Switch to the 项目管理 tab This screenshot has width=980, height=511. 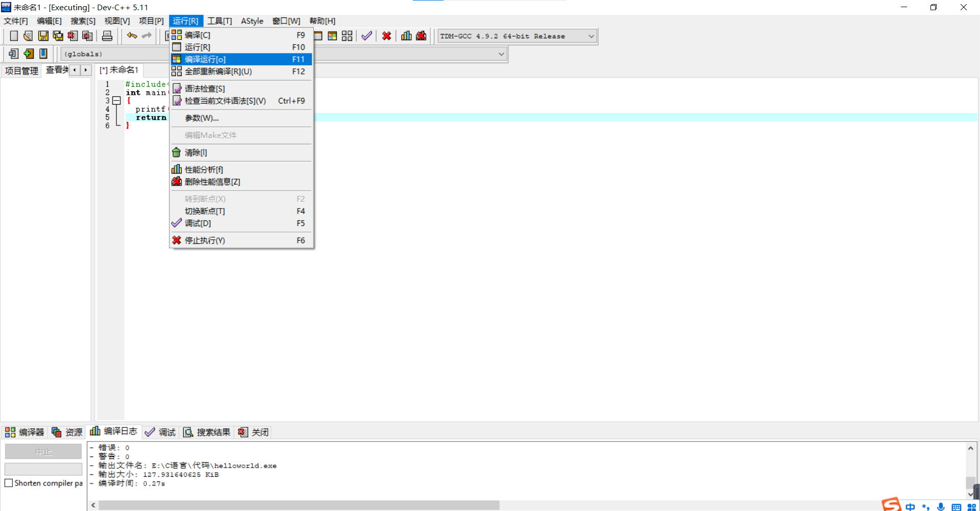[21, 71]
